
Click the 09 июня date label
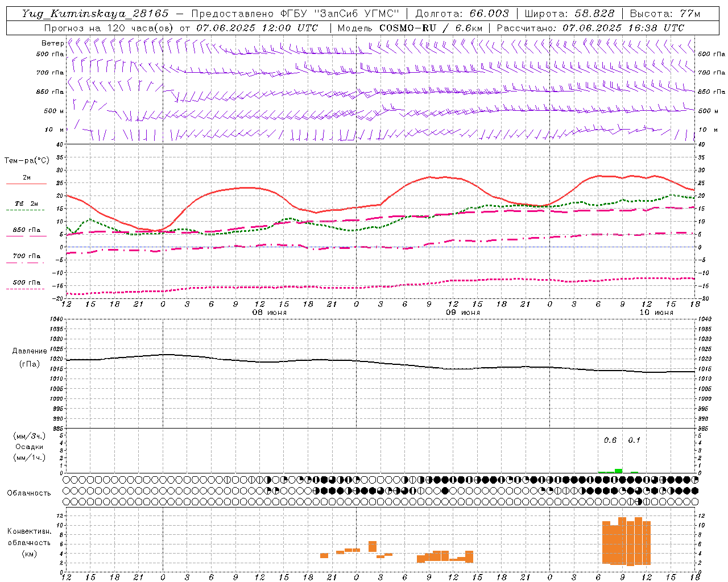462,313
